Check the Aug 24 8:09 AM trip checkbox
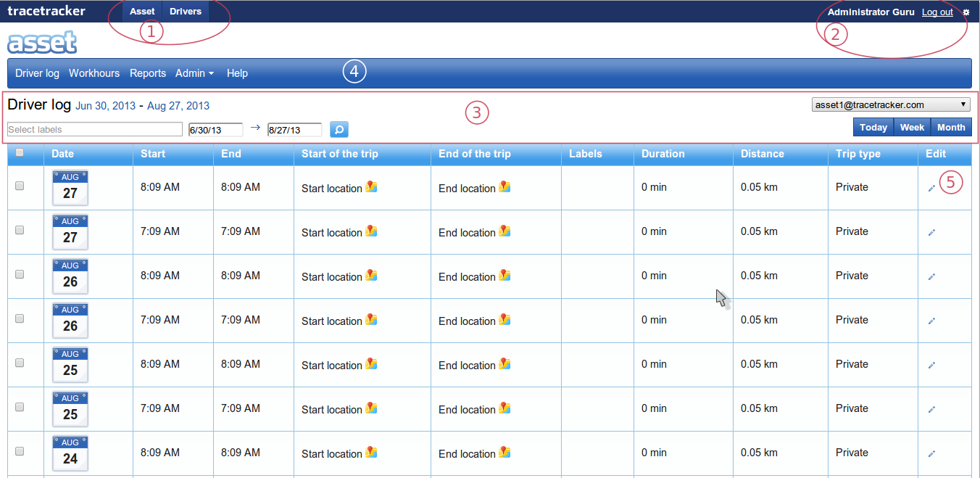 (20, 451)
